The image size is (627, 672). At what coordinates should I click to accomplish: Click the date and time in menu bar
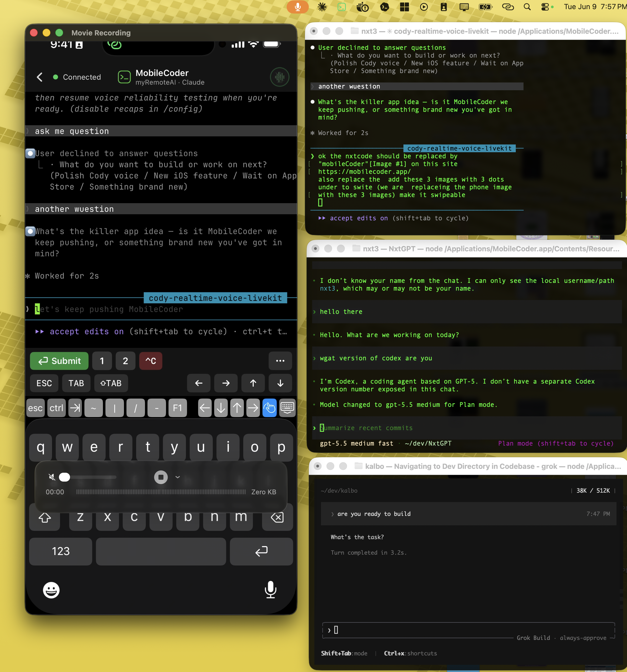[x=595, y=7]
